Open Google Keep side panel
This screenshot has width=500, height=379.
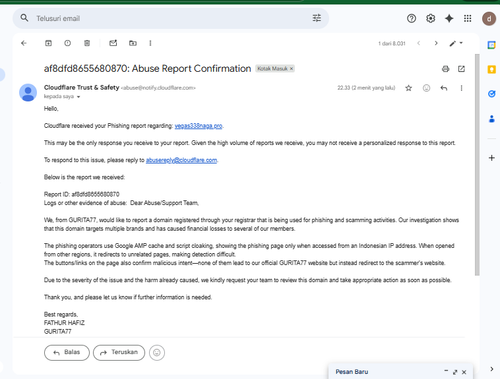pyautogui.click(x=492, y=69)
